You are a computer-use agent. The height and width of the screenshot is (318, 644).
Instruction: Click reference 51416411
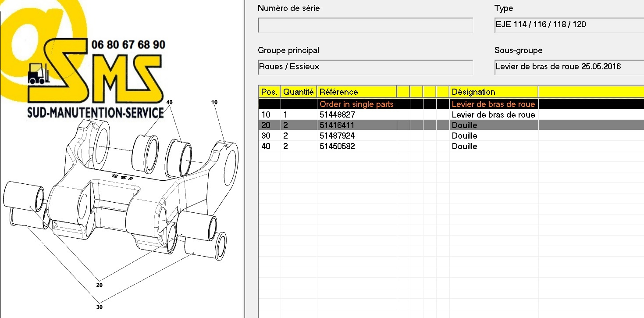(x=337, y=125)
